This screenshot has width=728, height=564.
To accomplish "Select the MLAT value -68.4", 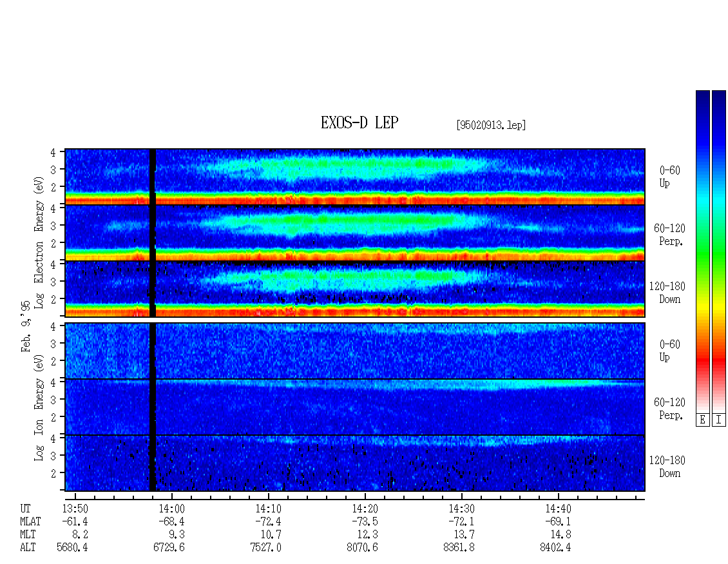I will click(171, 521).
